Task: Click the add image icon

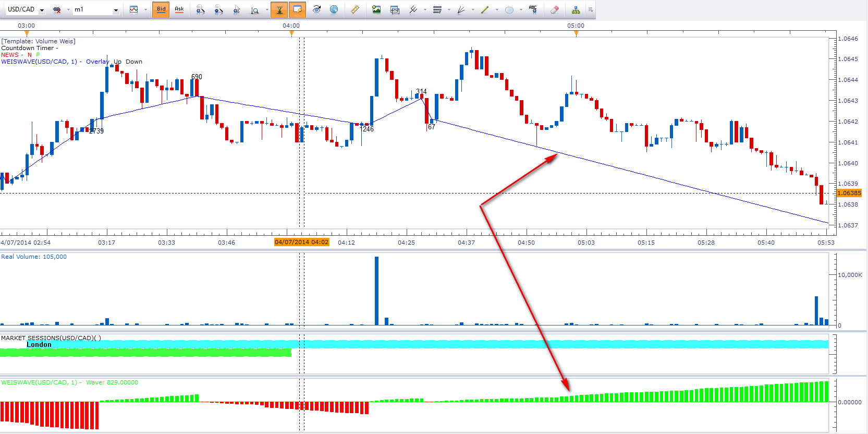Action: pyautogui.click(x=376, y=9)
